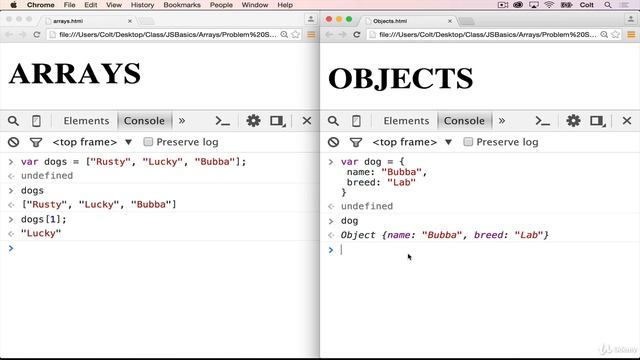Close the Objects.html tab
The image size is (640, 360).
pyautogui.click(x=450, y=21)
